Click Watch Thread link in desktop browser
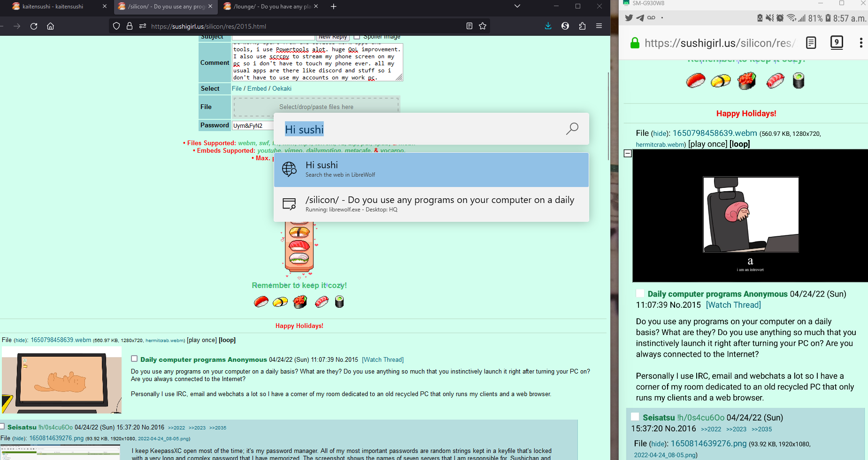Screen dimensions: 868x460 383,359
